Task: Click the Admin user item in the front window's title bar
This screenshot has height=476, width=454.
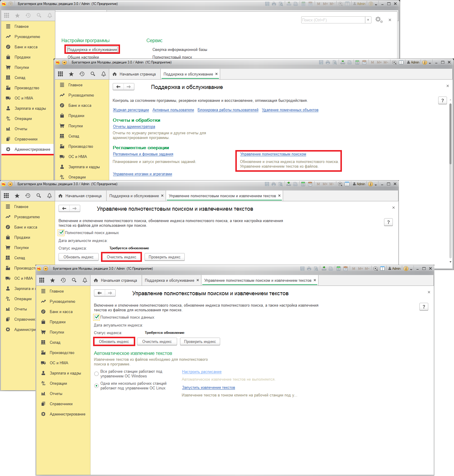Action: click(x=394, y=269)
